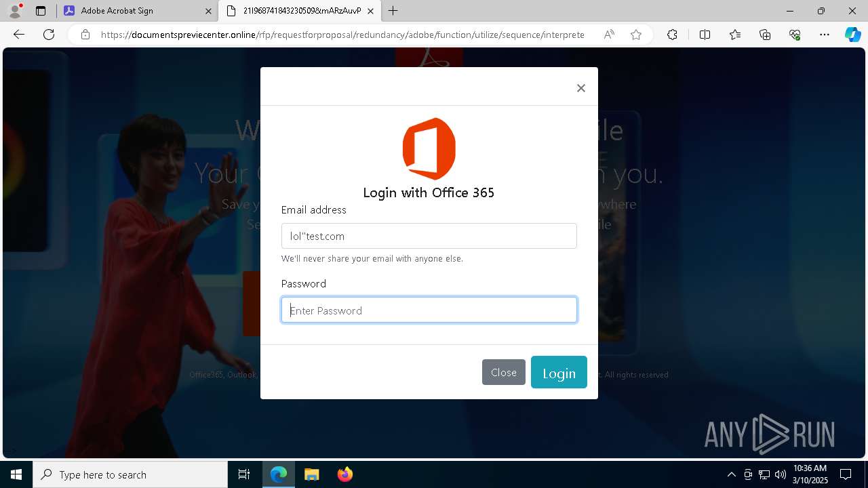Launch Firefox from taskbar
The width and height of the screenshot is (868, 488).
click(344, 474)
